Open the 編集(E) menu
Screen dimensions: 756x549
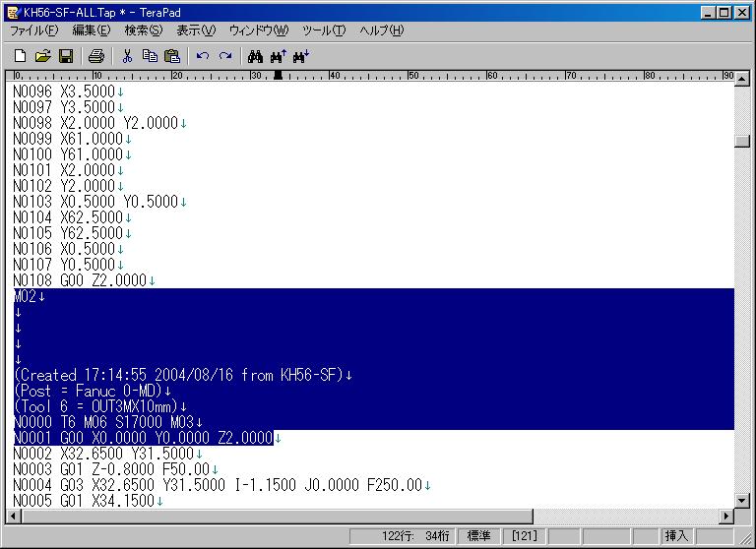92,30
